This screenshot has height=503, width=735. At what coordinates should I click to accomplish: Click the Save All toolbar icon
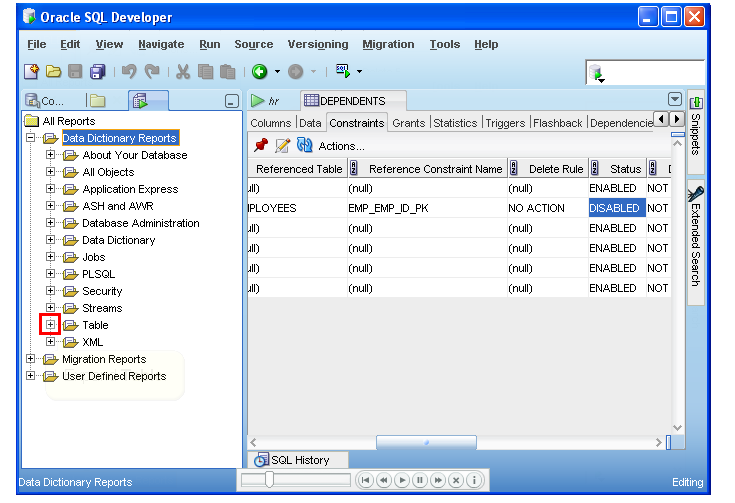click(x=98, y=72)
